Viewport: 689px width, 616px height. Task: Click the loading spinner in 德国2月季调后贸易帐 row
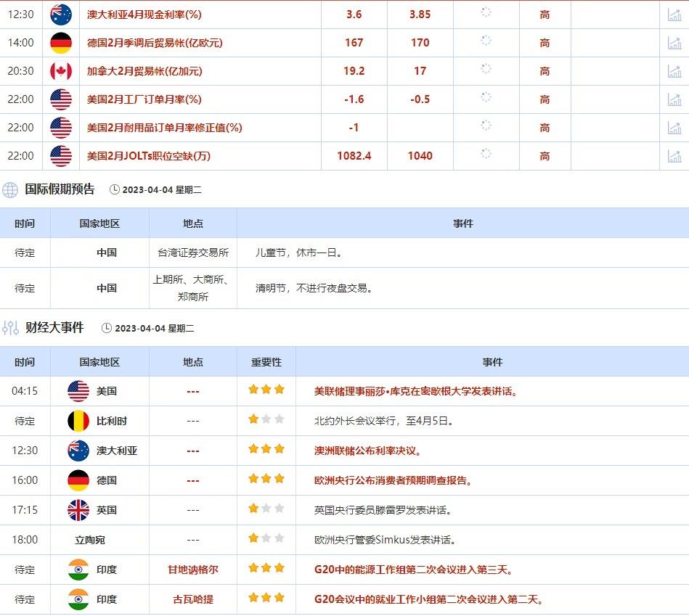tap(486, 41)
